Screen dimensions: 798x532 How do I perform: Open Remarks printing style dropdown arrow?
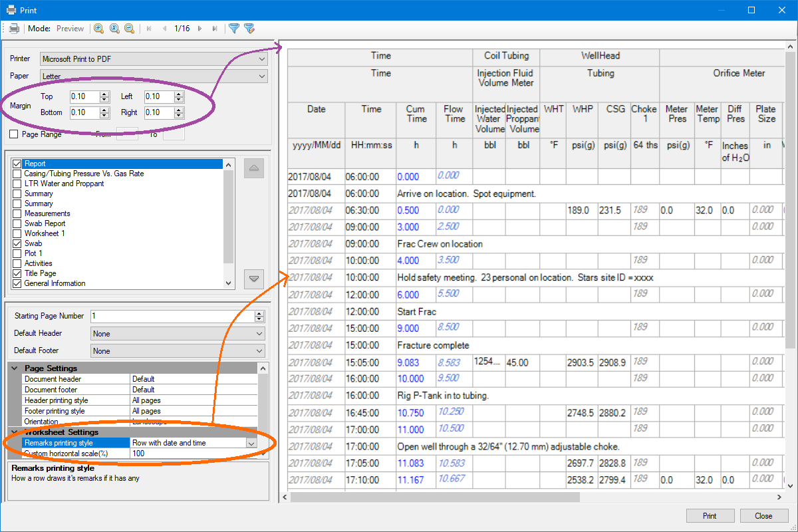(251, 443)
